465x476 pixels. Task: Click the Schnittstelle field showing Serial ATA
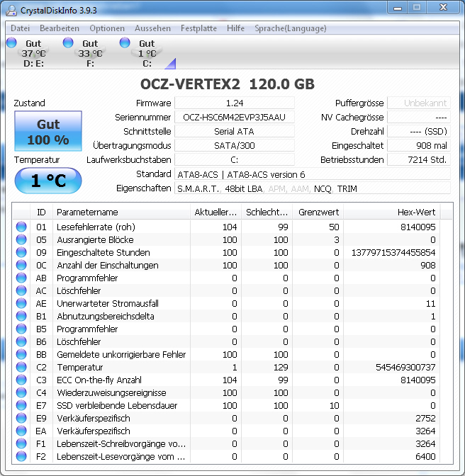[x=235, y=132]
